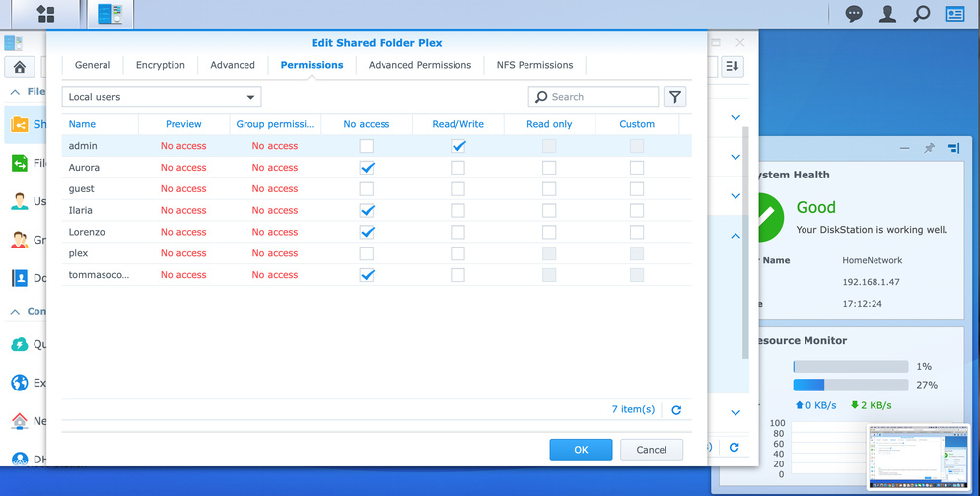Click the widget panel dock icon
980x496 pixels.
pyautogui.click(x=953, y=148)
